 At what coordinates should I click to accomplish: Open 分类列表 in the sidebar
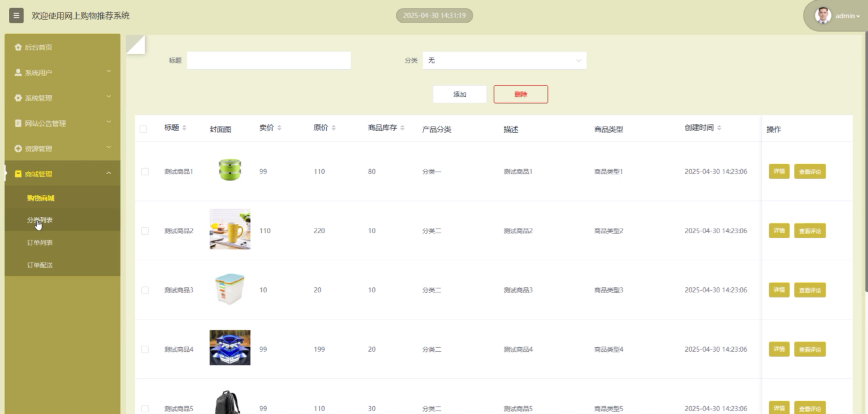(x=40, y=220)
